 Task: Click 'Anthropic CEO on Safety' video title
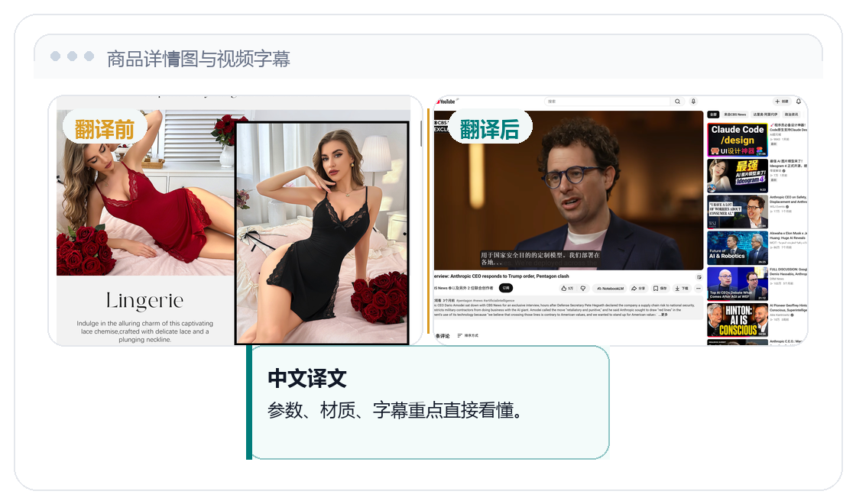tap(788, 199)
